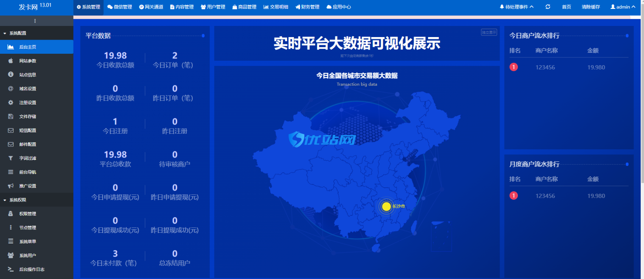Click the 今日订单（笔） value
This screenshot has width=644, height=279.
tap(175, 56)
